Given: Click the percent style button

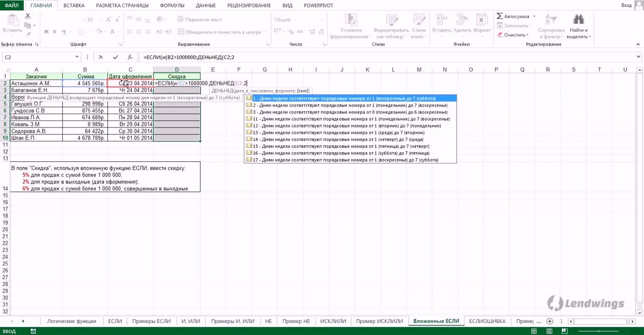Looking at the screenshot, I should coord(291,32).
